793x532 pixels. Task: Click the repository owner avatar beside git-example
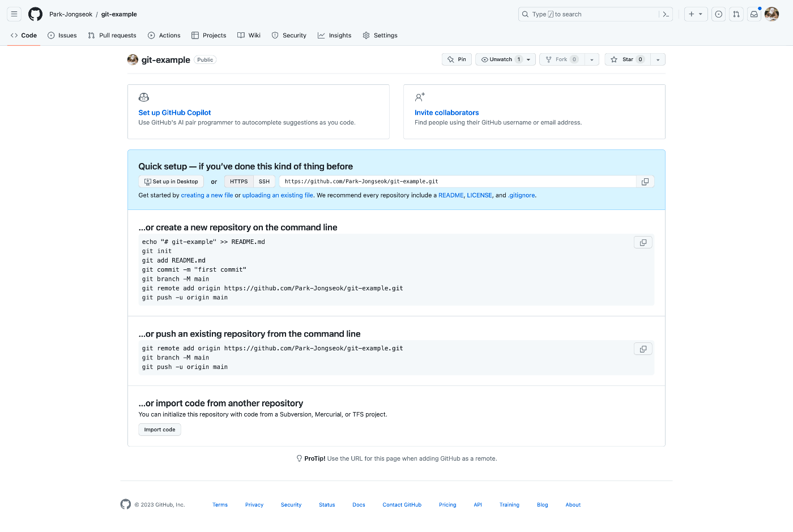click(133, 59)
